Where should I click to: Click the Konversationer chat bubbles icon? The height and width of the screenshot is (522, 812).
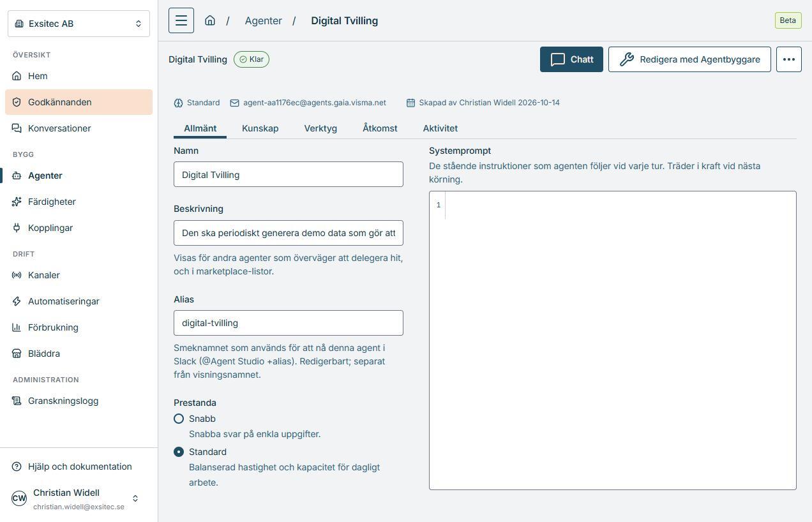point(17,128)
